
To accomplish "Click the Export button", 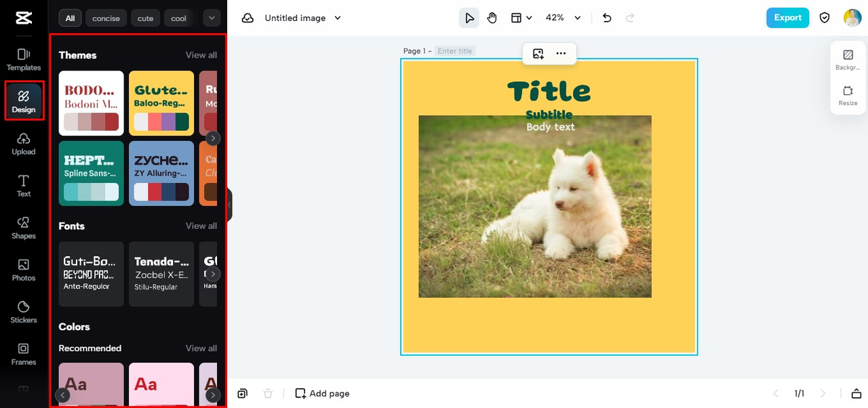I will 787,18.
